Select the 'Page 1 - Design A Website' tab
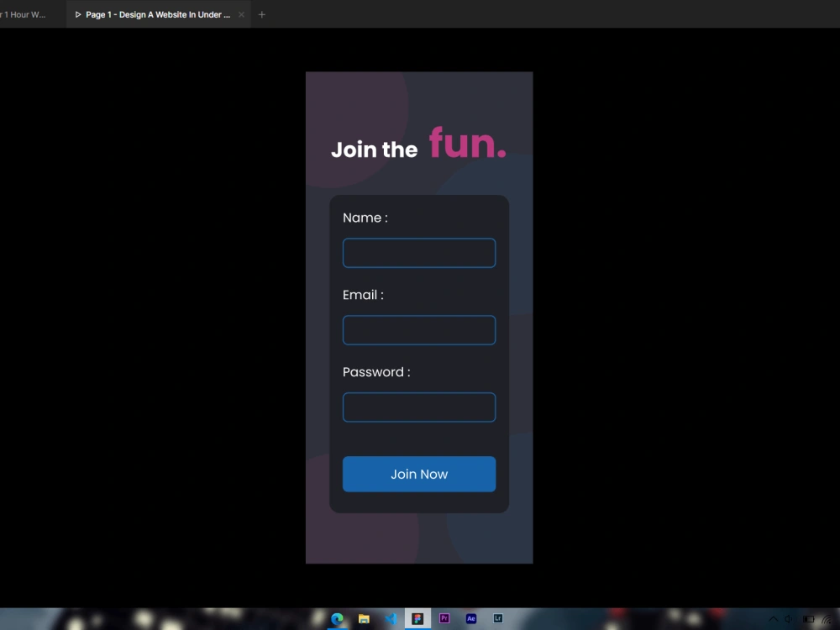Image resolution: width=840 pixels, height=630 pixels. coord(158,14)
